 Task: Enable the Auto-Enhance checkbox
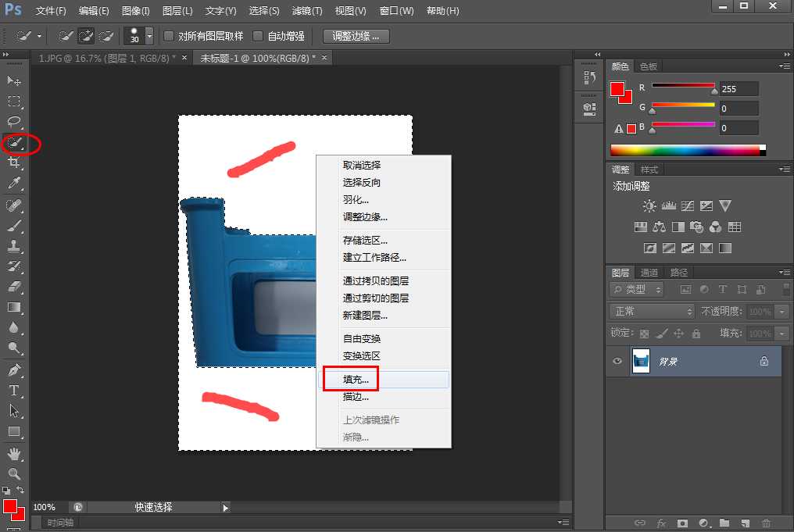(x=258, y=36)
